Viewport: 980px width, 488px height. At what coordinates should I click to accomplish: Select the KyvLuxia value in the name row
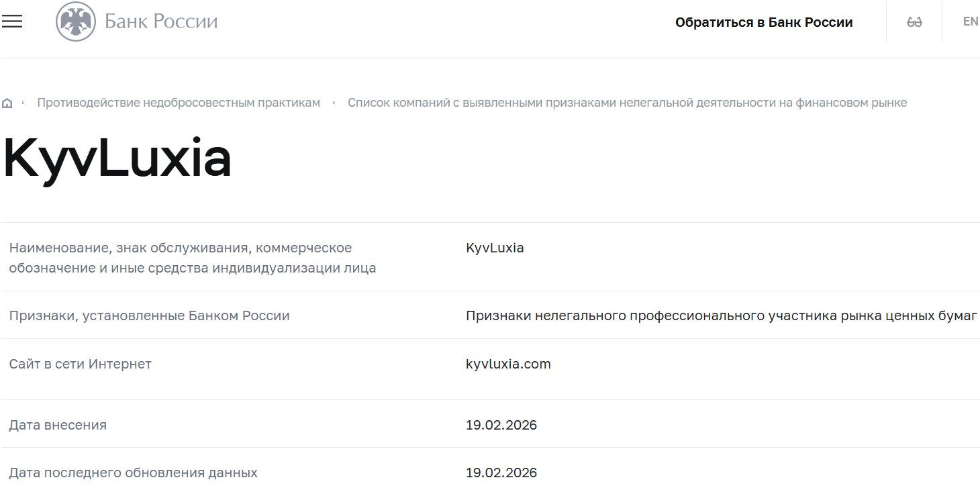click(494, 248)
